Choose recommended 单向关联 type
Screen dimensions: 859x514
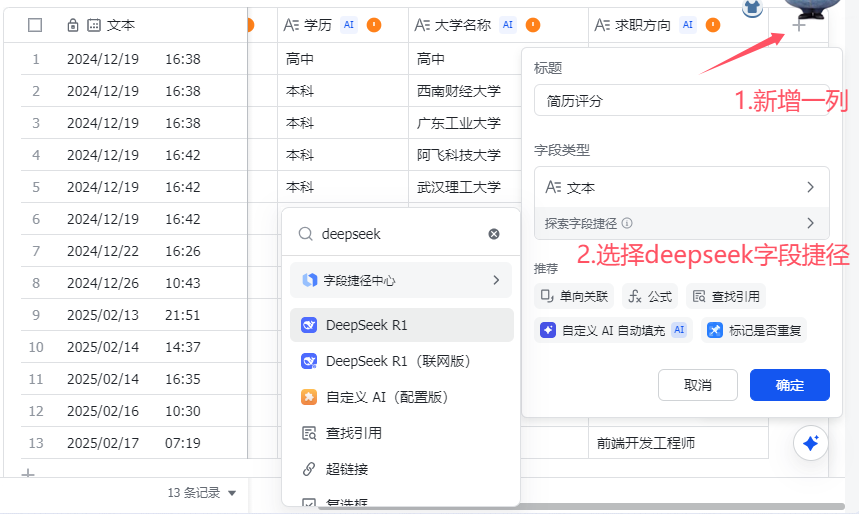click(574, 296)
